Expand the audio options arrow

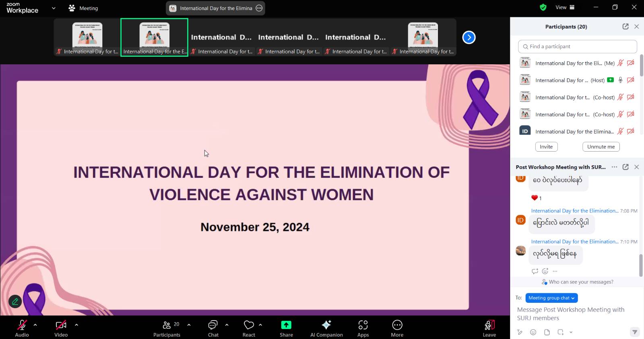[35, 325]
